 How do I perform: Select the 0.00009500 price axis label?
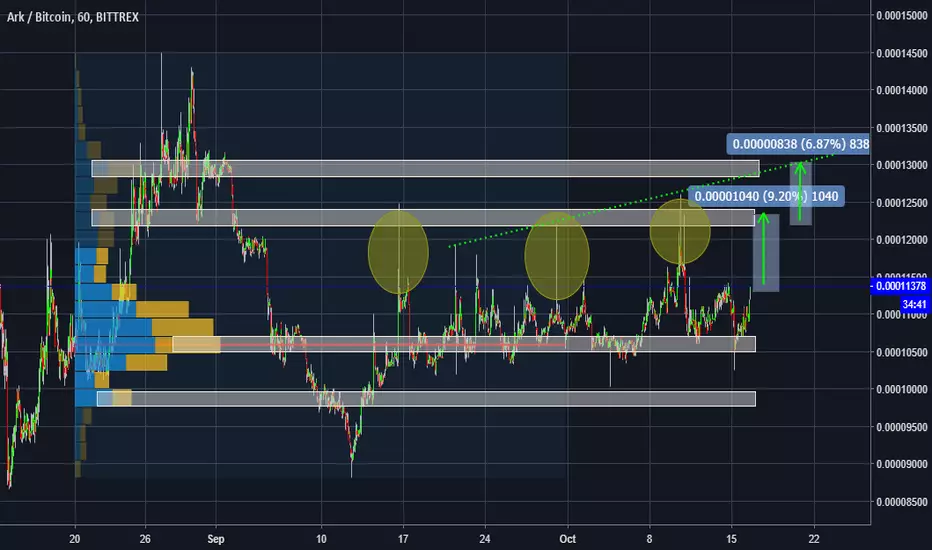coord(902,427)
